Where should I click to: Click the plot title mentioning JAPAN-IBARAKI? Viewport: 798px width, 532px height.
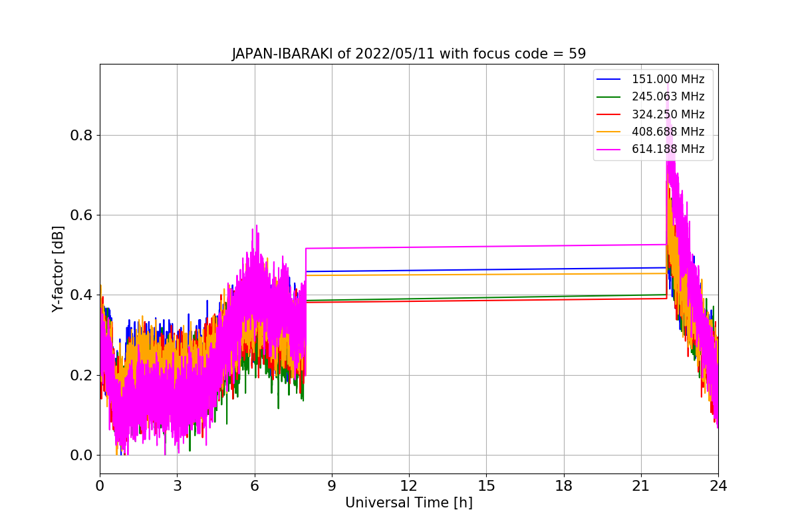(x=409, y=54)
